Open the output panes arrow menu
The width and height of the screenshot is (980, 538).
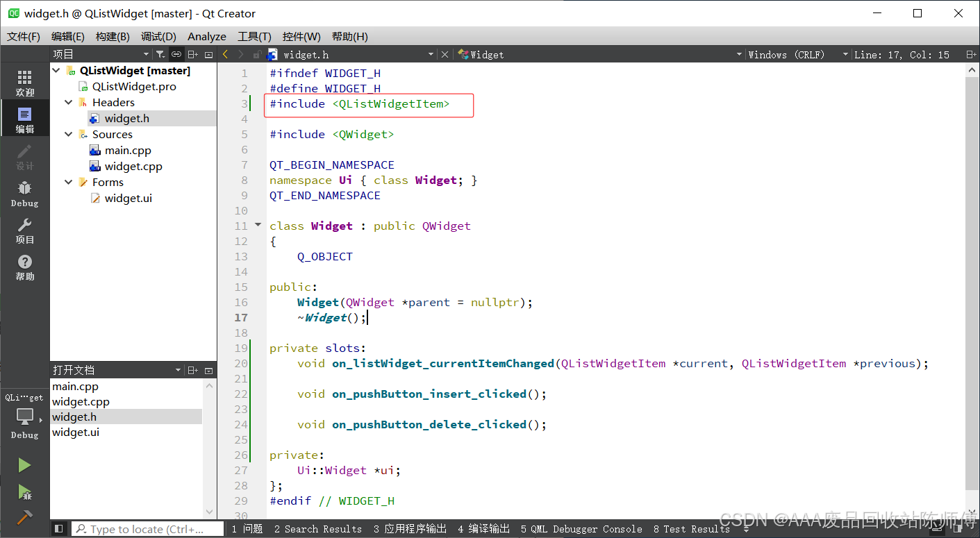747,529
